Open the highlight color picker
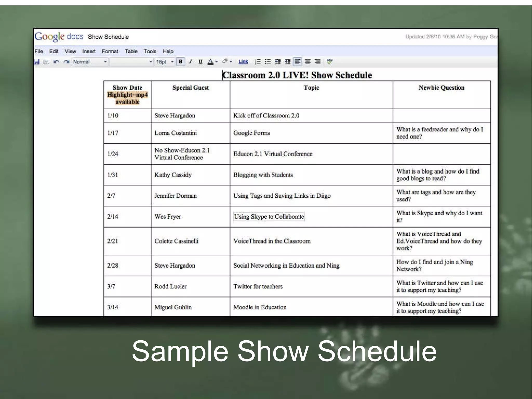The image size is (532, 399). [227, 62]
